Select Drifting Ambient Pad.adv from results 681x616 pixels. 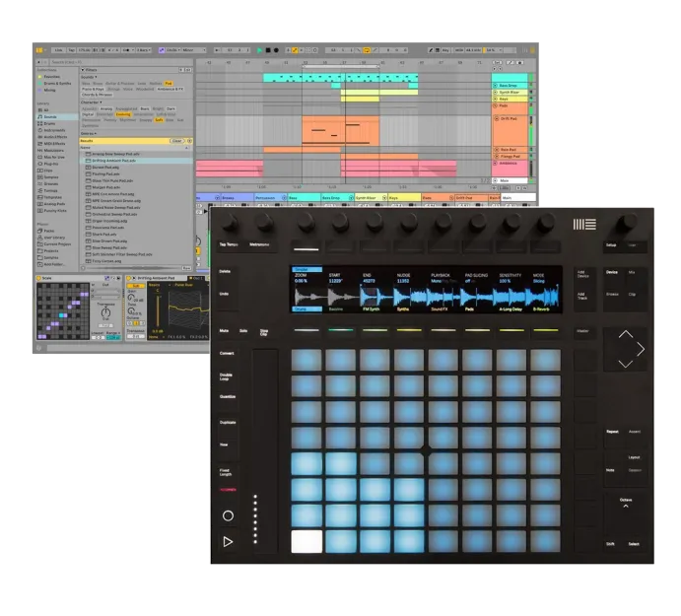114,160
